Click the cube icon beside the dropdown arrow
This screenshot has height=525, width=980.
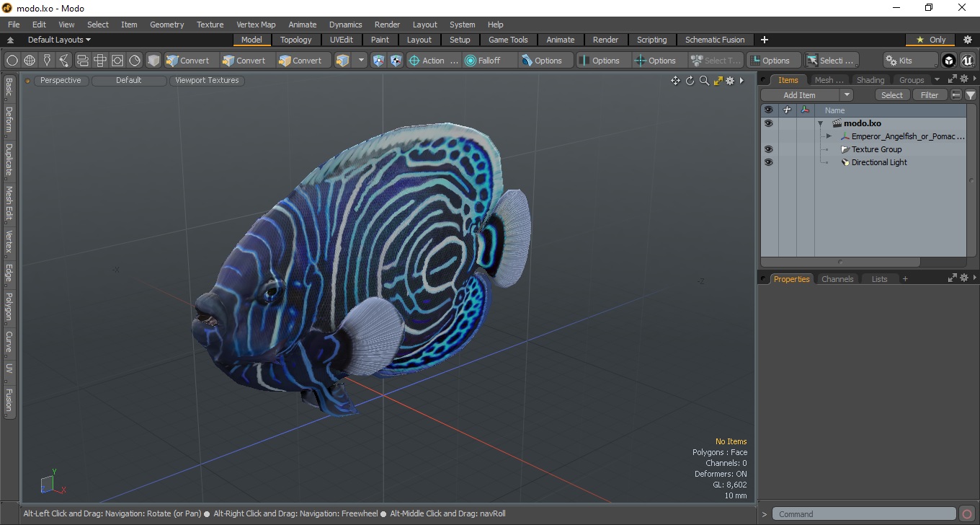tap(343, 61)
